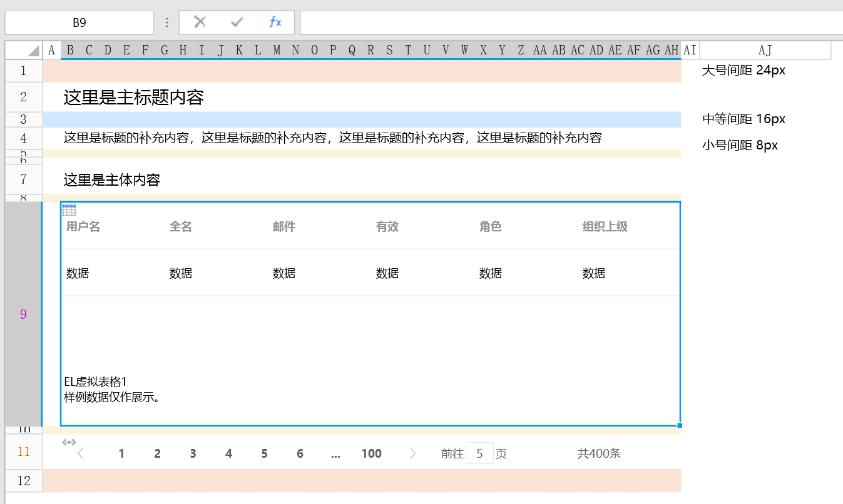Click the main title 这里是主标题内容

tap(134, 97)
